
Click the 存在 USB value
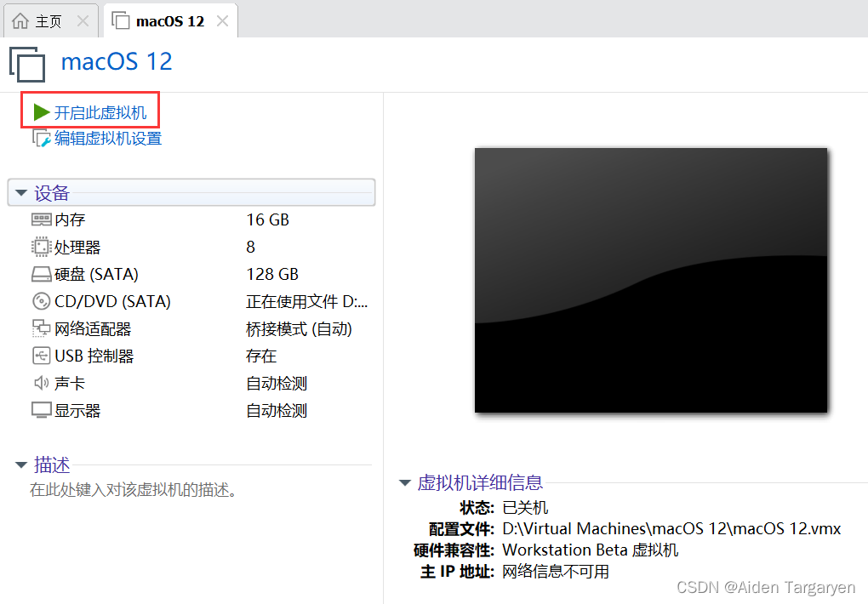click(x=261, y=356)
